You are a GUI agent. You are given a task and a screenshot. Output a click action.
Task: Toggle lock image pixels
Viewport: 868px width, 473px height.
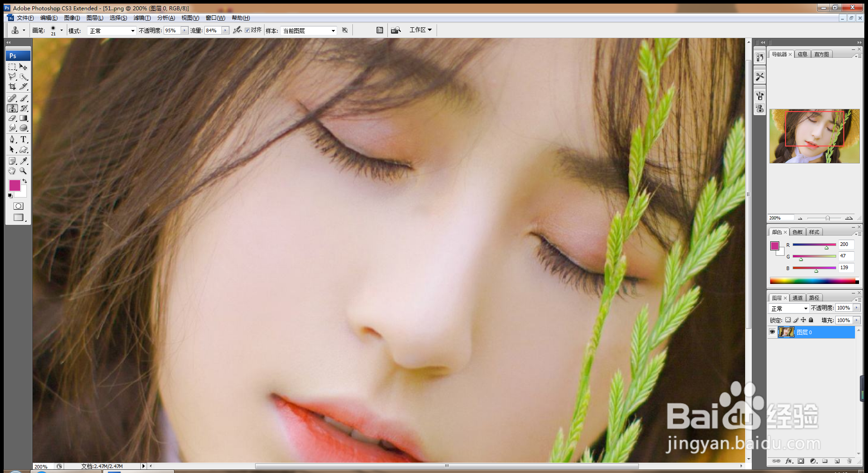[x=796, y=320]
